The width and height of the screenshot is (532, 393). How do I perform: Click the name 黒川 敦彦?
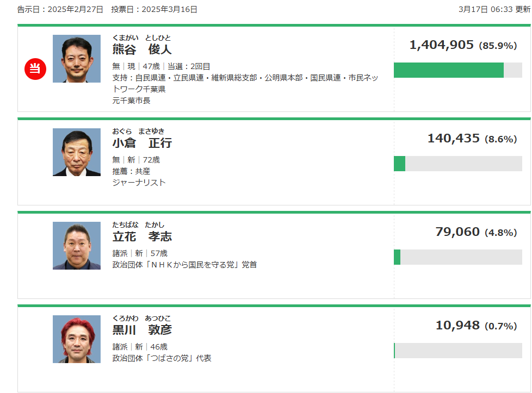pos(142,330)
